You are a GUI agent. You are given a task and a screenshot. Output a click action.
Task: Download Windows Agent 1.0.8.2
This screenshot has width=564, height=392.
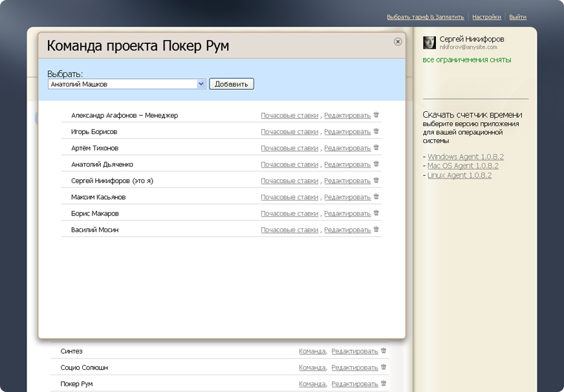click(x=466, y=157)
